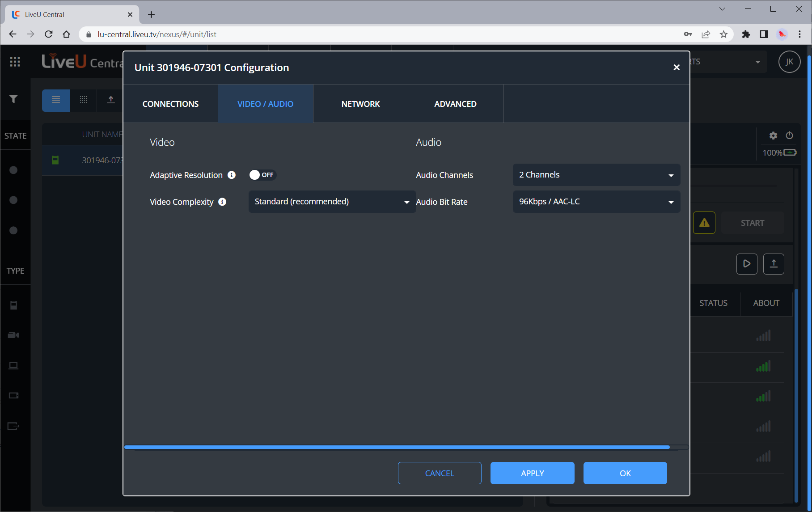
Task: Open the About tab in unit panel
Action: click(766, 303)
